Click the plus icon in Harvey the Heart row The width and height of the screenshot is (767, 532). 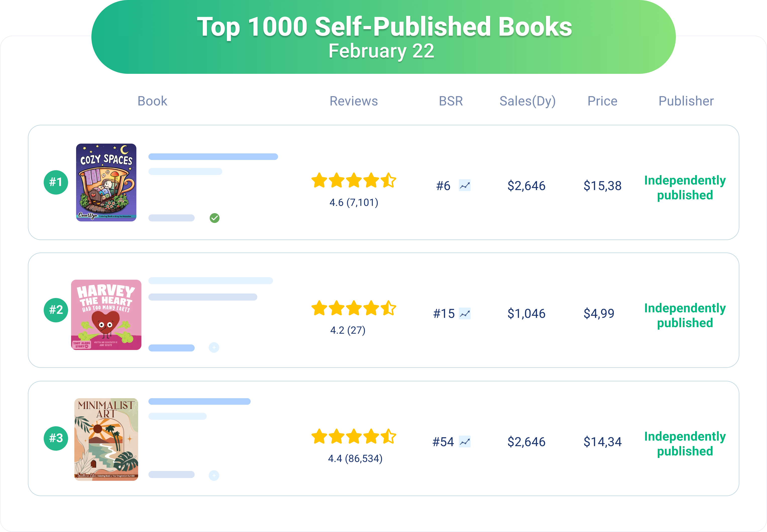point(214,348)
